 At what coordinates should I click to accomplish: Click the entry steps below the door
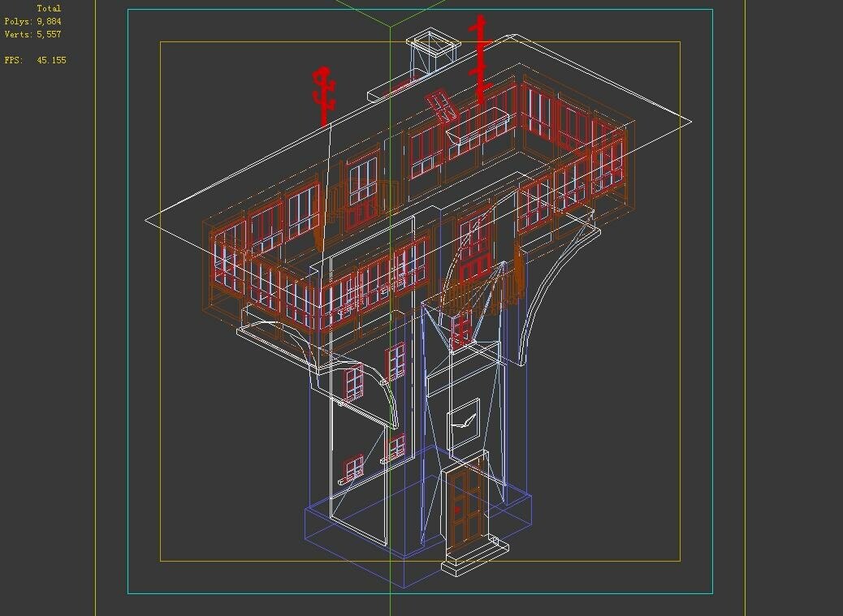point(469,560)
